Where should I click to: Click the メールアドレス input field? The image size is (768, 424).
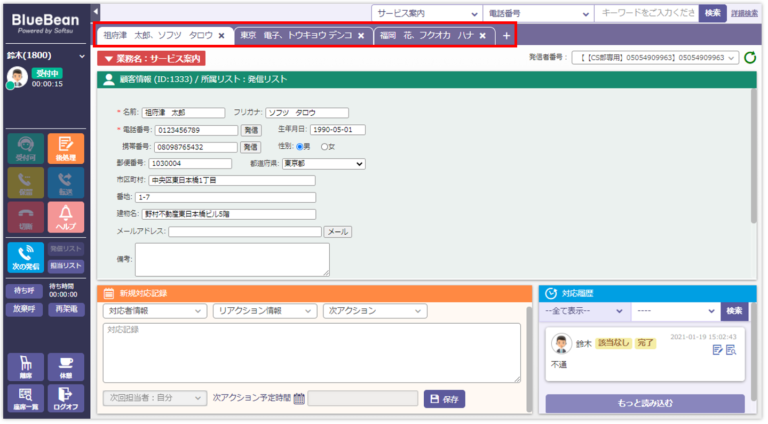244,231
